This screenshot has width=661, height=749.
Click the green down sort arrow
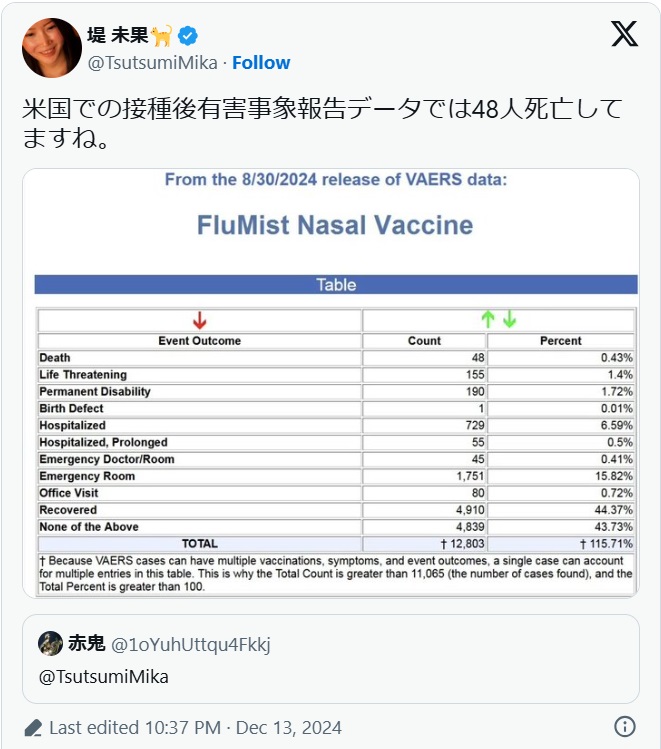[x=509, y=320]
